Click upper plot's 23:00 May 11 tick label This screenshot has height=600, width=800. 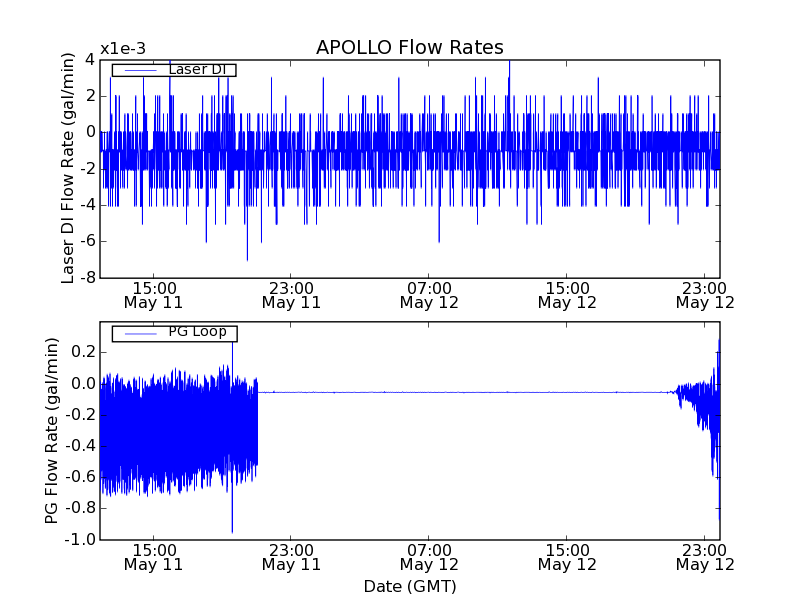coord(291,294)
